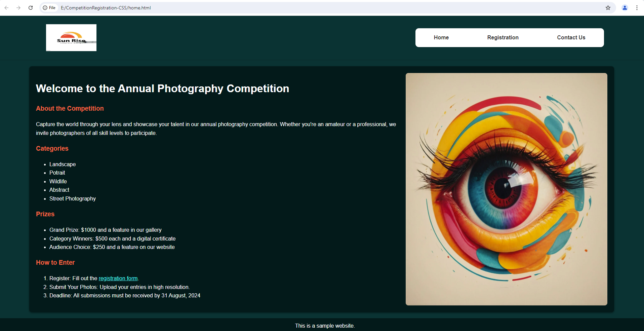The width and height of the screenshot is (644, 331).
Task: Click the footer text This is a sample website
Action: (324, 326)
